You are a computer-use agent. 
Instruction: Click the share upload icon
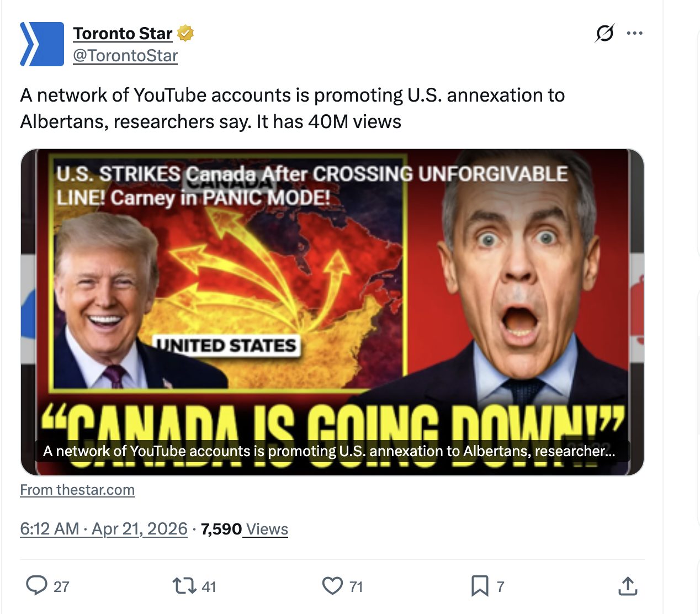coord(628,586)
